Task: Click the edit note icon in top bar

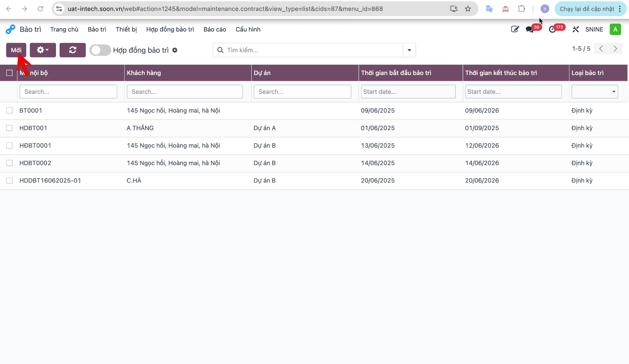Action: coord(515,29)
